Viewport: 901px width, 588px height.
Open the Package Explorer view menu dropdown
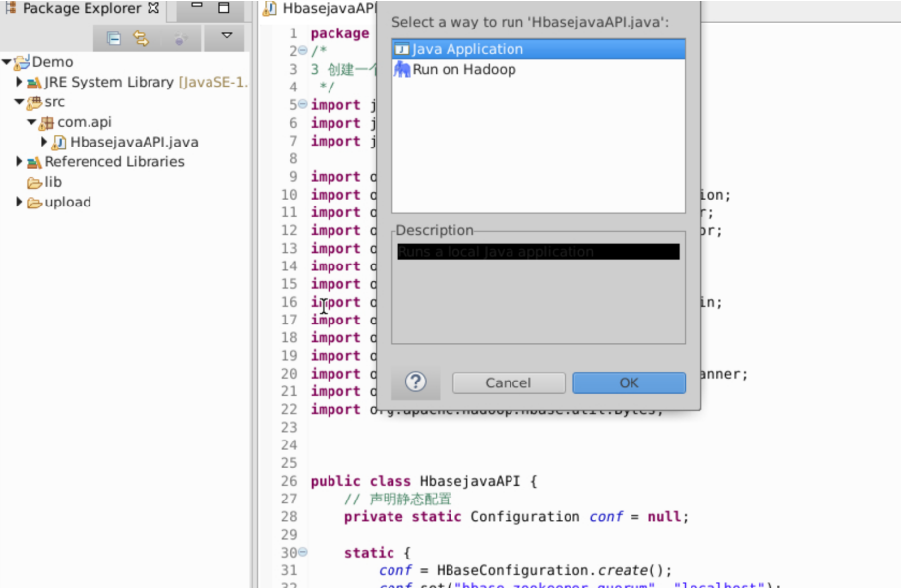point(226,37)
